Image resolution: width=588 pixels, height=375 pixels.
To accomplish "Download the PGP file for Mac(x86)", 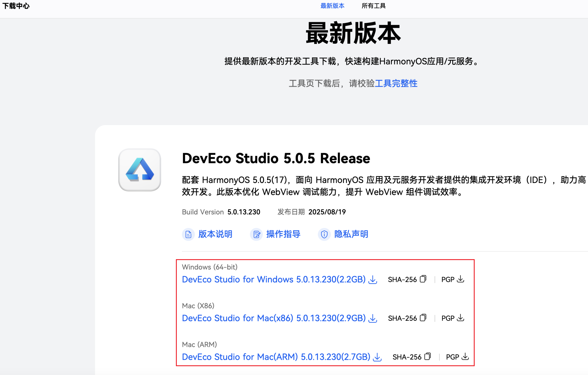I will click(x=460, y=318).
